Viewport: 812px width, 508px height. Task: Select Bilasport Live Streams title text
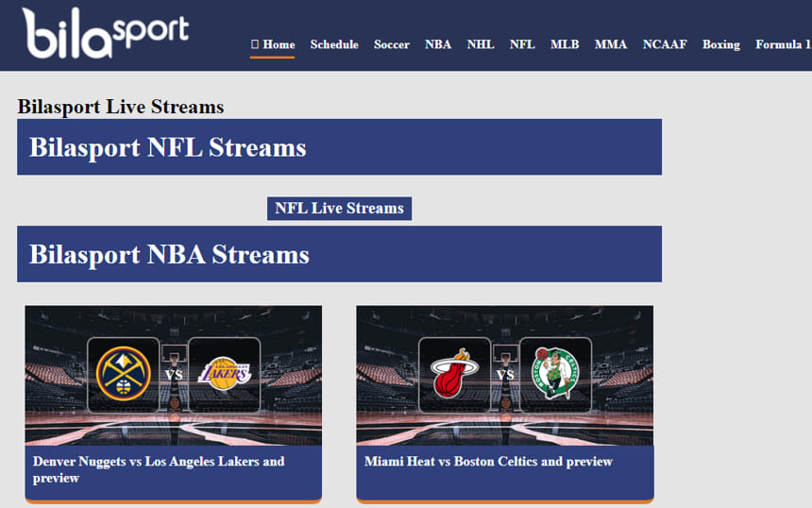(121, 107)
